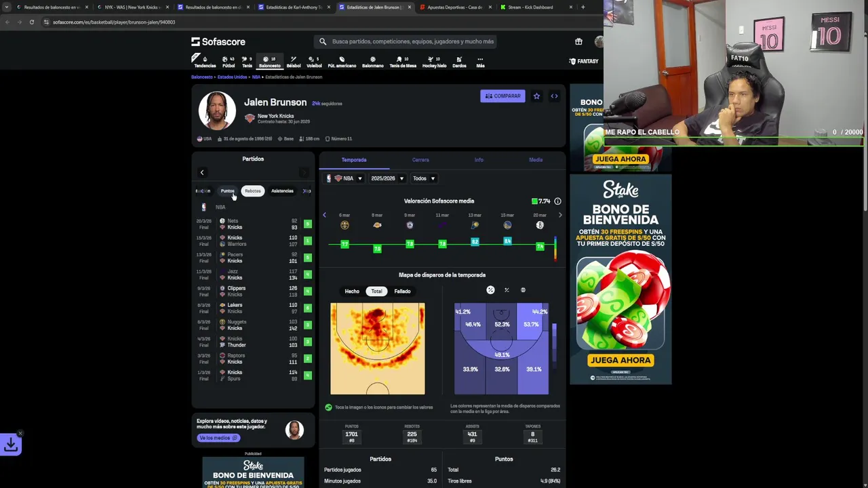Click Juega Ahora on Stake ad
This screenshot has height=488, width=868.
620,360
